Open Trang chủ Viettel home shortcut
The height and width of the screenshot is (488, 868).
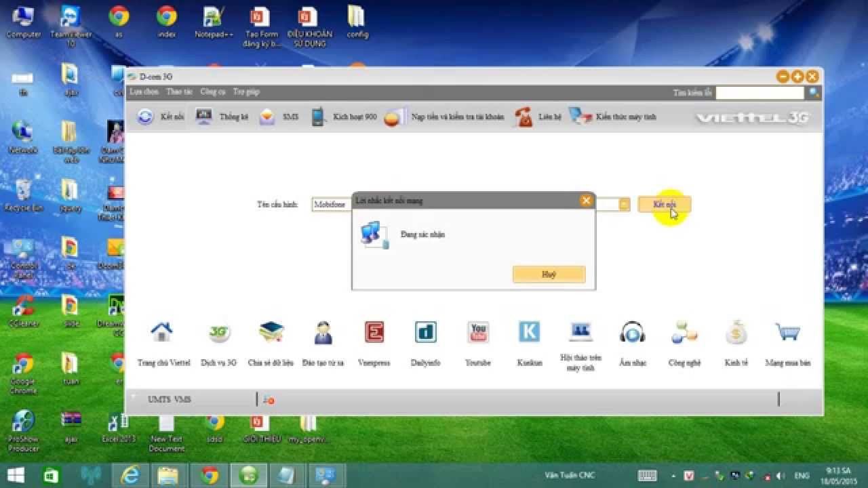[163, 344]
